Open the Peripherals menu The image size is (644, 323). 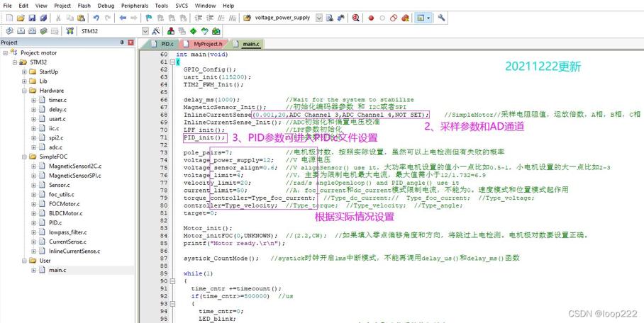135,6
